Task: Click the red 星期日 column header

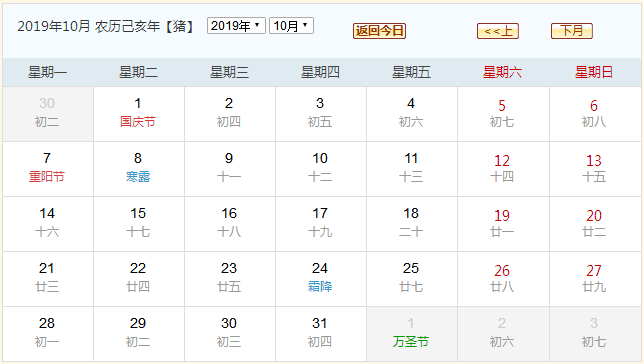Action: pyautogui.click(x=594, y=72)
